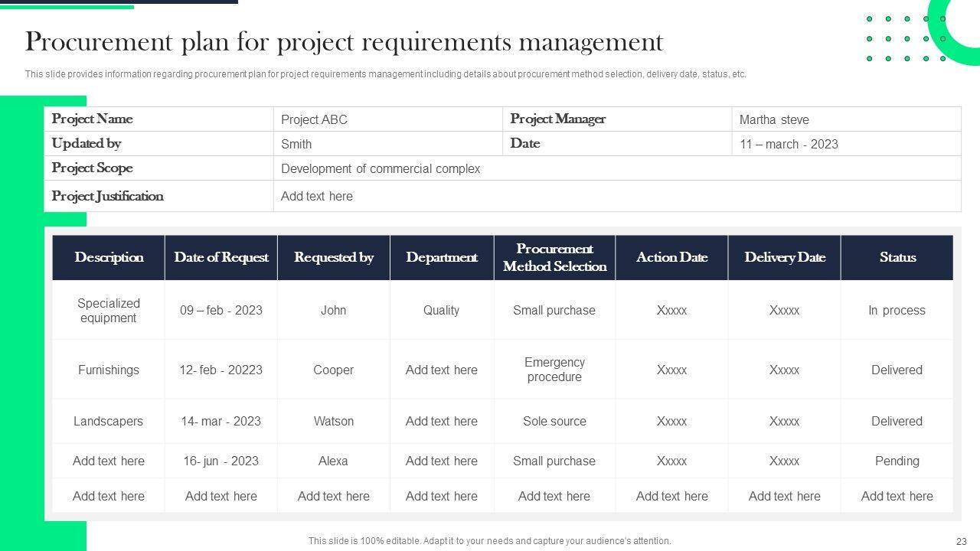Click 'Add text here' beside Project Justification
The height and width of the screenshot is (551, 980).
[317, 196]
